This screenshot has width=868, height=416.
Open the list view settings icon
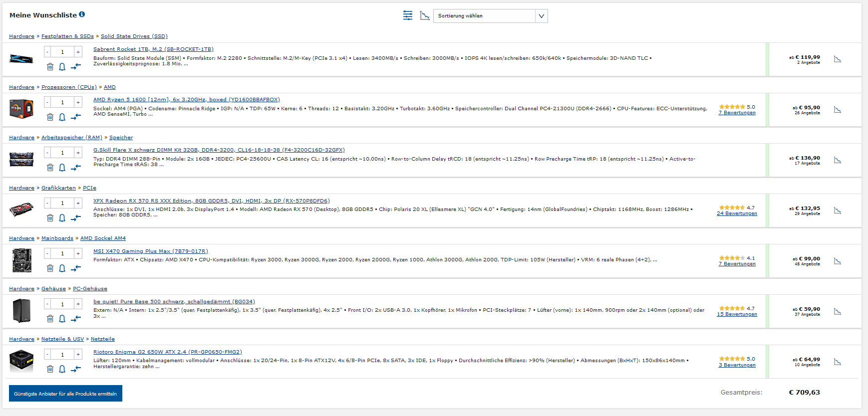pyautogui.click(x=408, y=15)
